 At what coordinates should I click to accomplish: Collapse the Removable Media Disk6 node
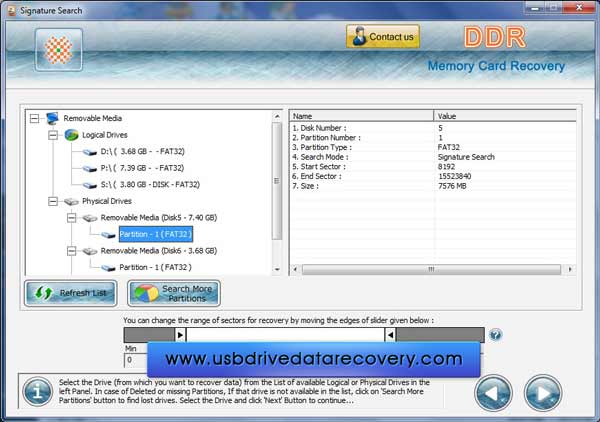click(x=72, y=251)
